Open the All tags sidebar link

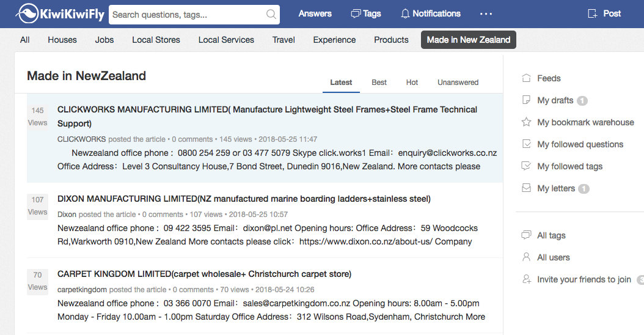coord(551,235)
